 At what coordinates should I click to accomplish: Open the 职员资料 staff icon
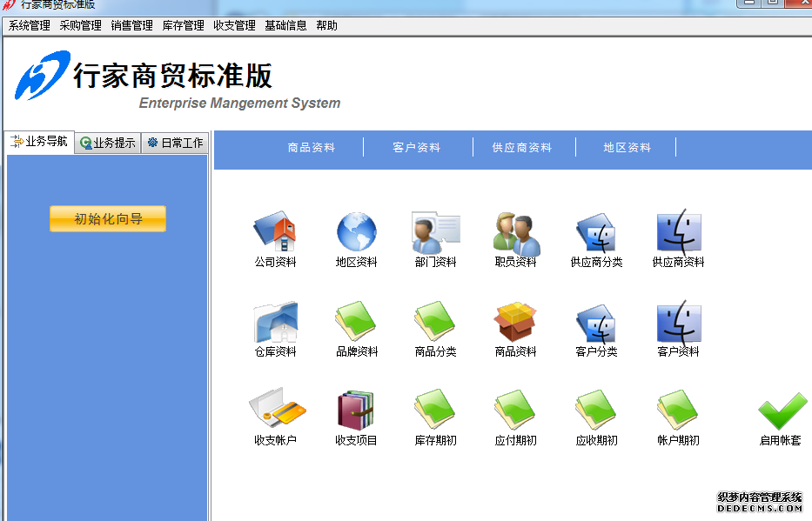click(516, 233)
